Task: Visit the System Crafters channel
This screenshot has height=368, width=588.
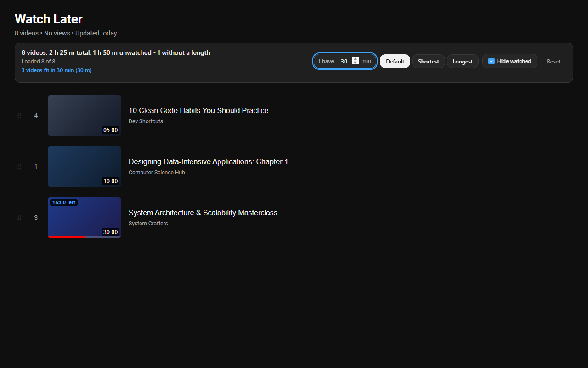Action: tap(148, 224)
